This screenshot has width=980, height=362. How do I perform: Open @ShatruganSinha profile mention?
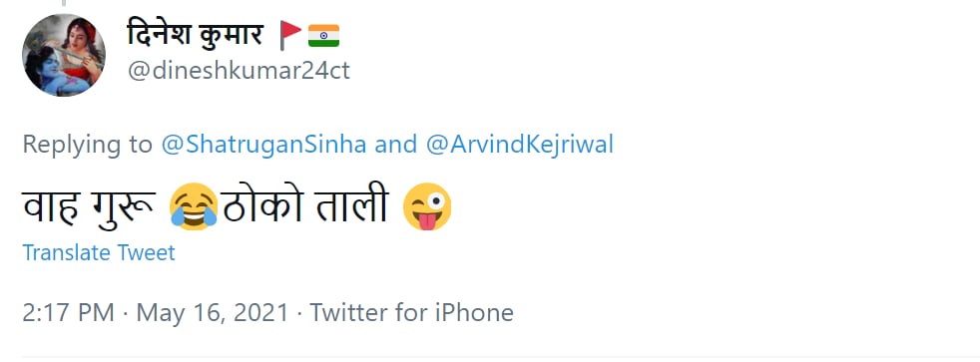tap(263, 145)
